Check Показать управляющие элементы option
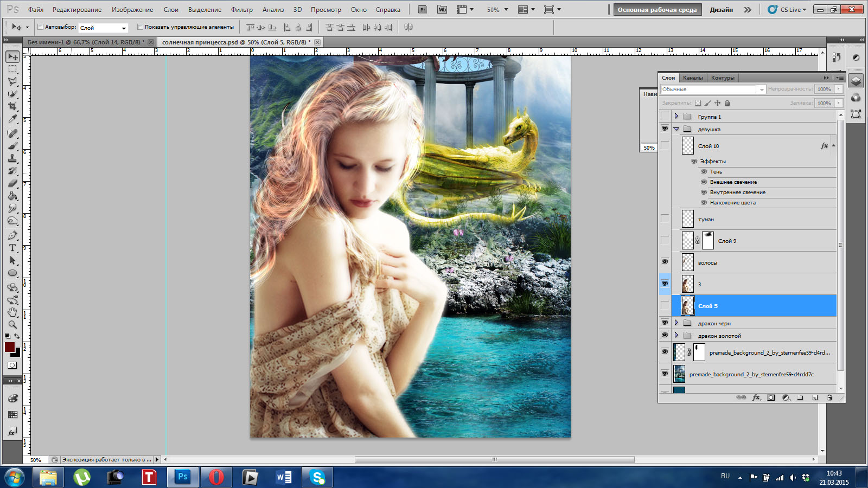The image size is (868, 488). click(140, 27)
